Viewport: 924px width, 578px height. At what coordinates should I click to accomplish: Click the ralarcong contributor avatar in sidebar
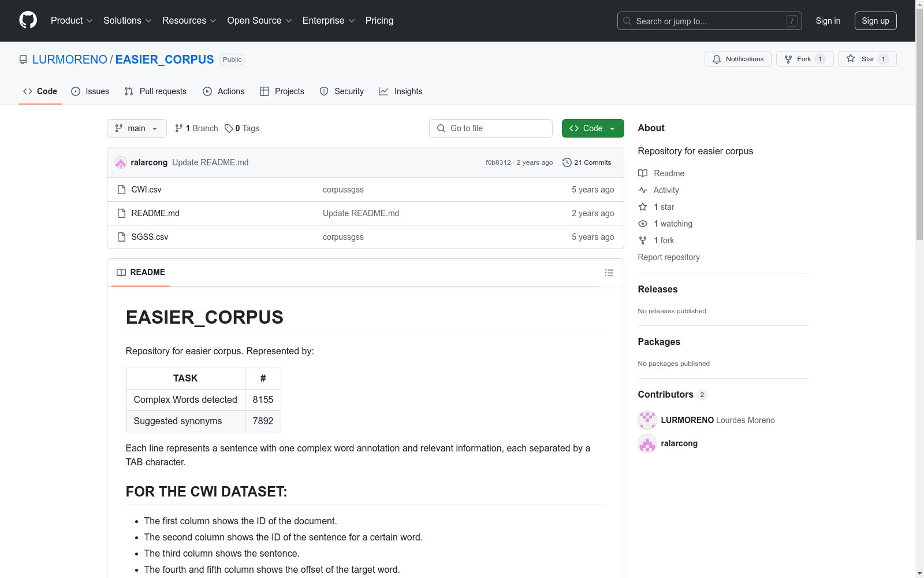coord(647,443)
